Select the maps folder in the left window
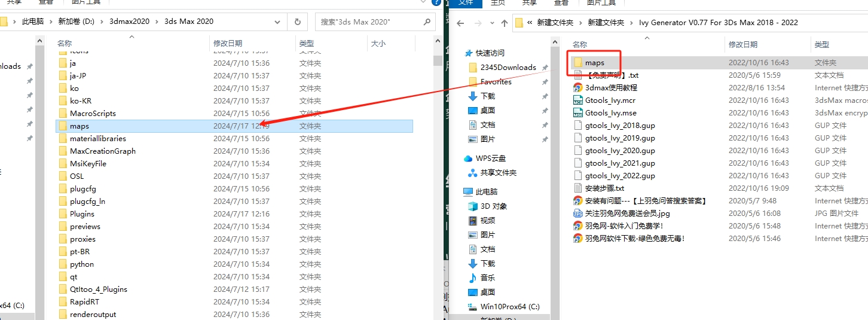This screenshot has width=868, height=320. click(79, 126)
